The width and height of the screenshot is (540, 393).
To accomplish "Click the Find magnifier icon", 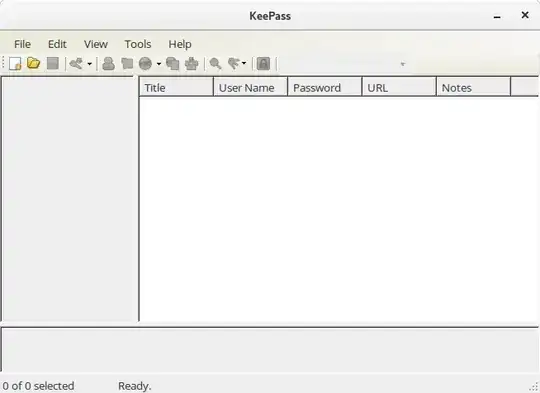I will click(216, 64).
